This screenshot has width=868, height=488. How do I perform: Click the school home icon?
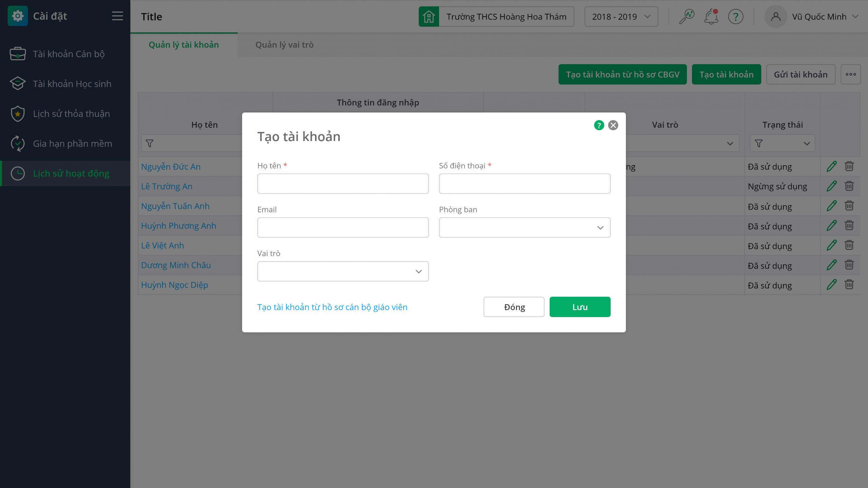[x=429, y=17]
